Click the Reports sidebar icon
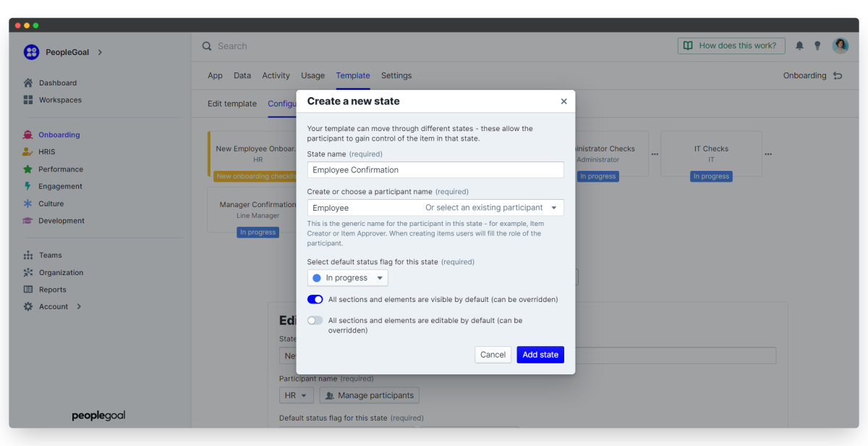Screen dimensions: 868x446 coord(28,290)
